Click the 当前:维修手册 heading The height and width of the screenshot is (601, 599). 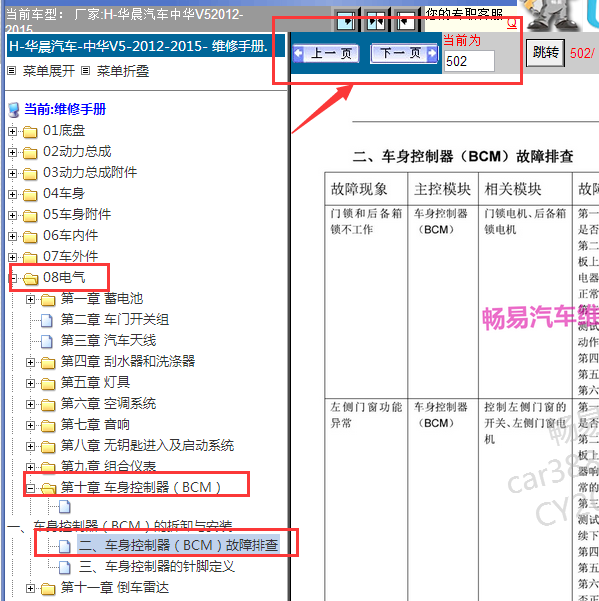pos(65,110)
